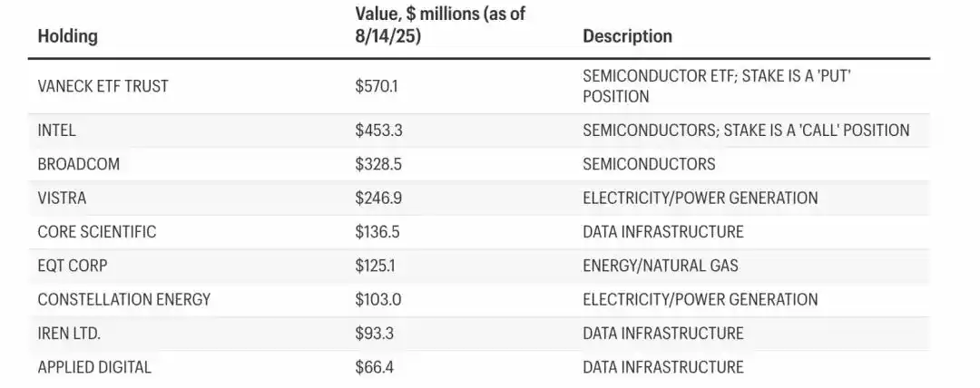The image size is (980, 388).
Task: Select the $246.9 Vistra value
Action: pos(378,198)
